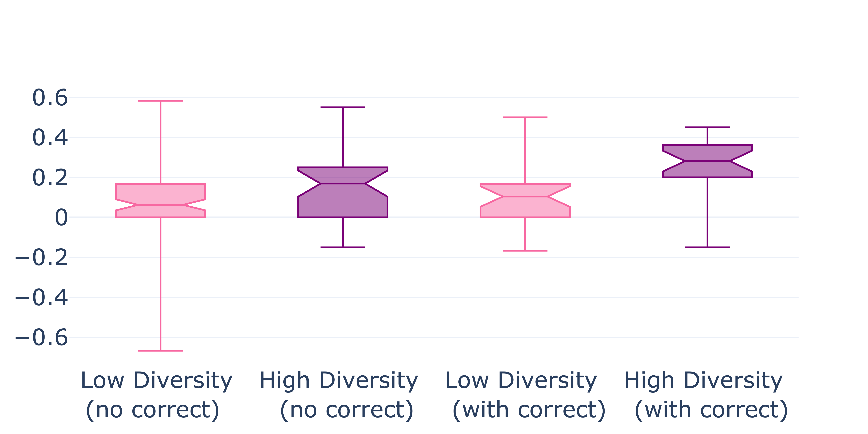Viewport: 868px width, 434px height.
Task: Click the 0.6 y-axis tick label
Action: point(50,98)
